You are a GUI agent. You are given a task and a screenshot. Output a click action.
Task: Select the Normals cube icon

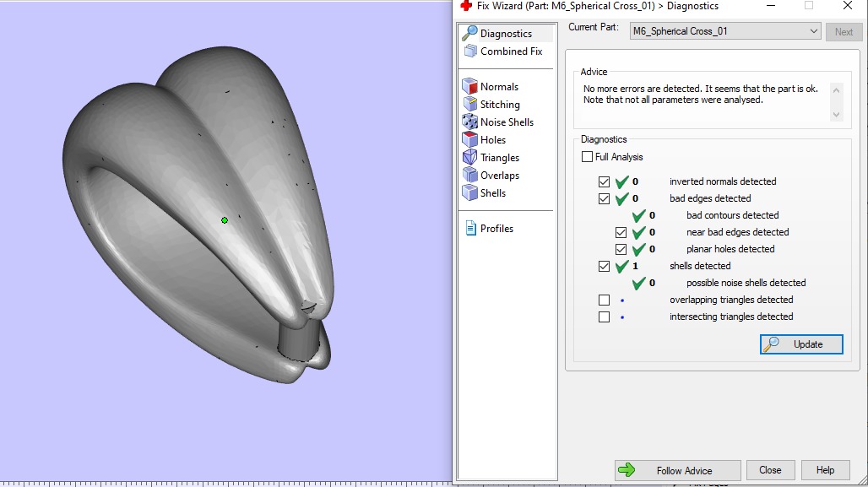click(x=469, y=86)
